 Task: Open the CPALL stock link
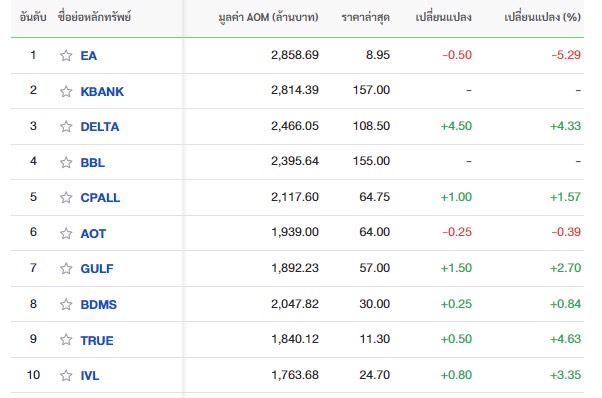[100, 198]
